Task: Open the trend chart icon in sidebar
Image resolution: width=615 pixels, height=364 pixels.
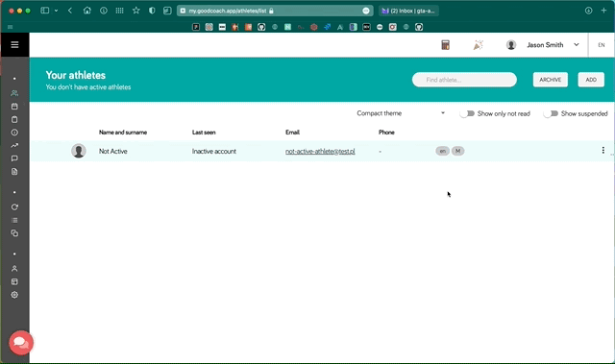Action: [x=14, y=145]
